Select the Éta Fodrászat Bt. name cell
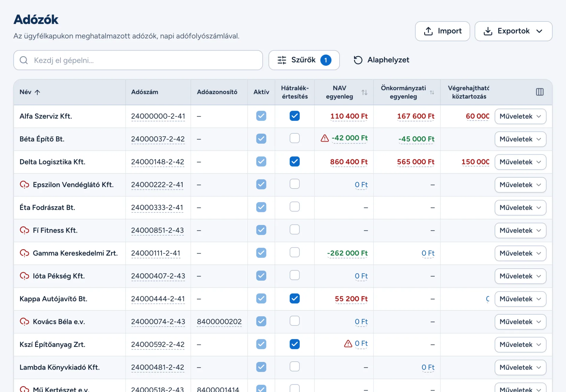 point(70,208)
